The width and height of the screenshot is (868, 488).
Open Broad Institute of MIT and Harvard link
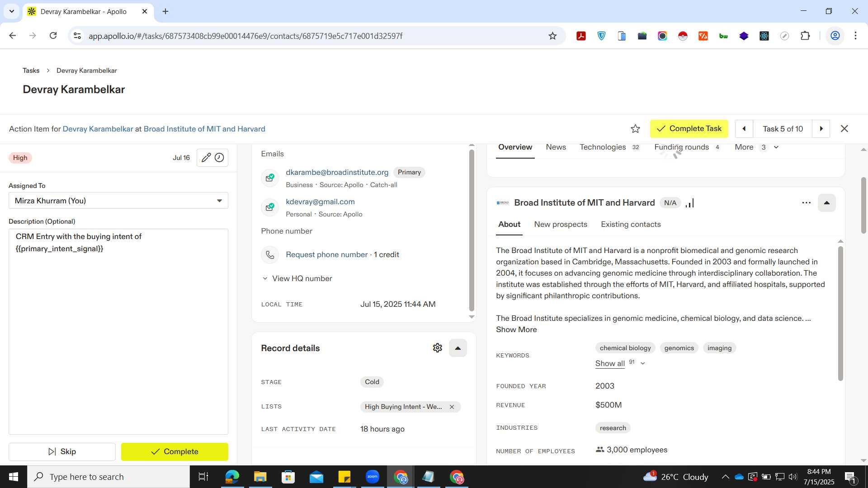[204, 129]
